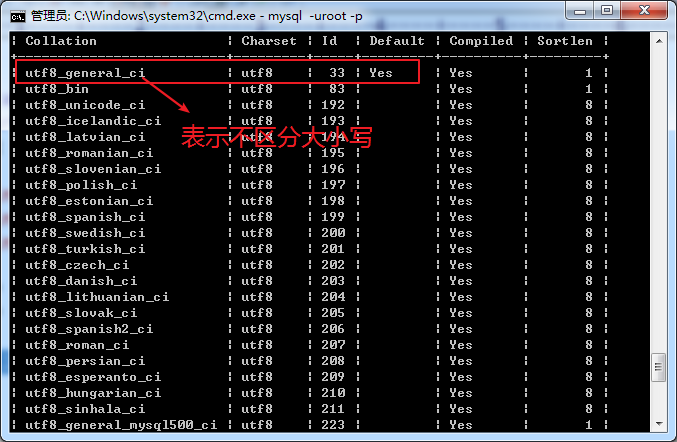Select the utf8_turkish_ci row text
Screen dimensions: 677x442
pyautogui.click(x=85, y=249)
